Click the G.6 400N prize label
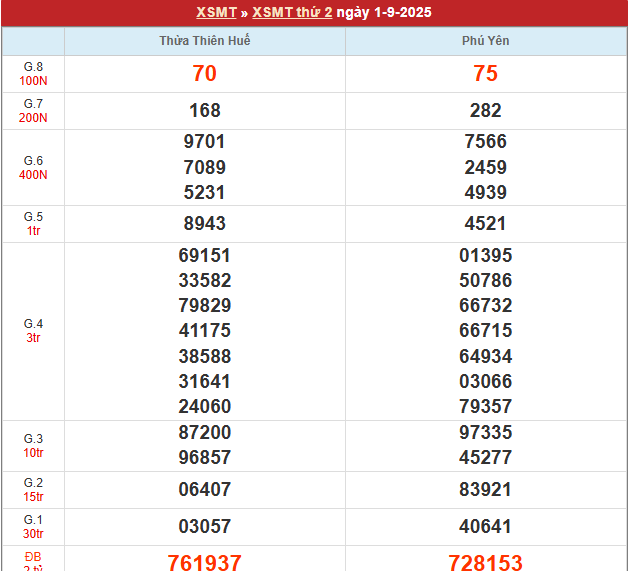The image size is (629, 571). click(x=33, y=168)
